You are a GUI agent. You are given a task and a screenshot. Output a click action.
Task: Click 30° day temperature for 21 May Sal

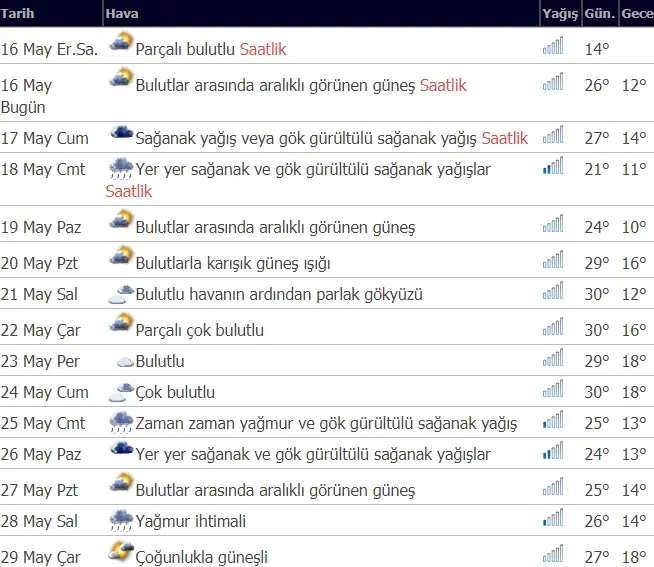(x=597, y=294)
